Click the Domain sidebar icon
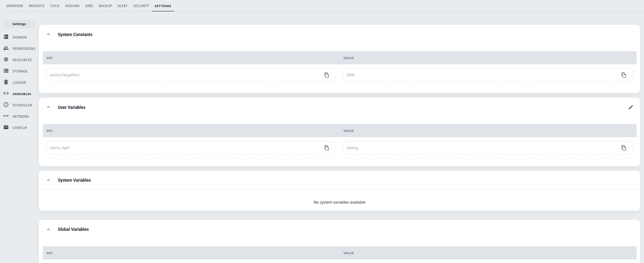This screenshot has width=644, height=263. [6, 37]
